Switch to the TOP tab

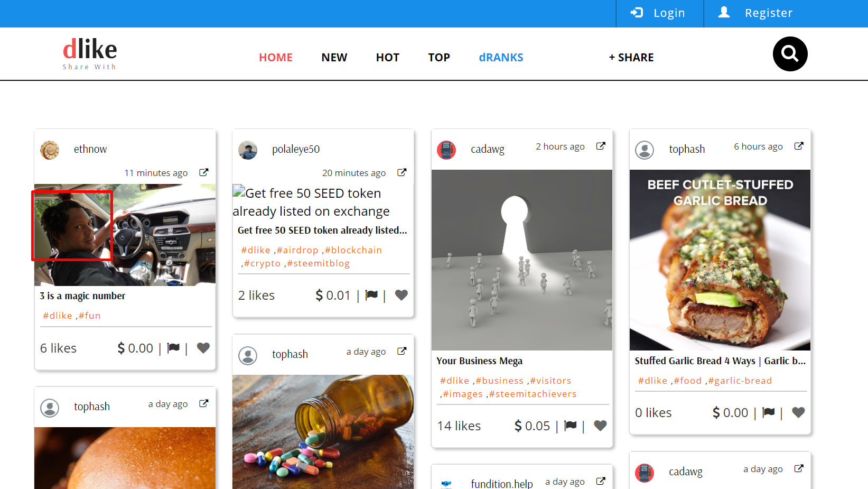(439, 58)
